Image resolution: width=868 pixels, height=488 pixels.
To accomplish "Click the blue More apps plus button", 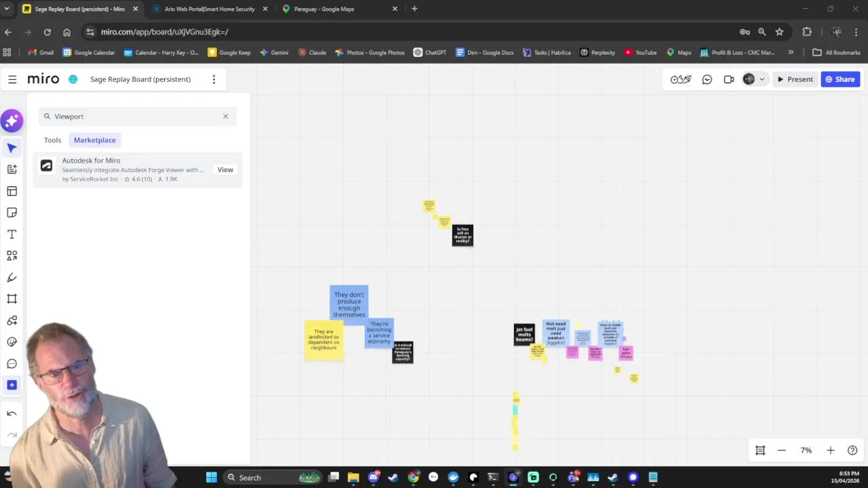I will coord(12,385).
